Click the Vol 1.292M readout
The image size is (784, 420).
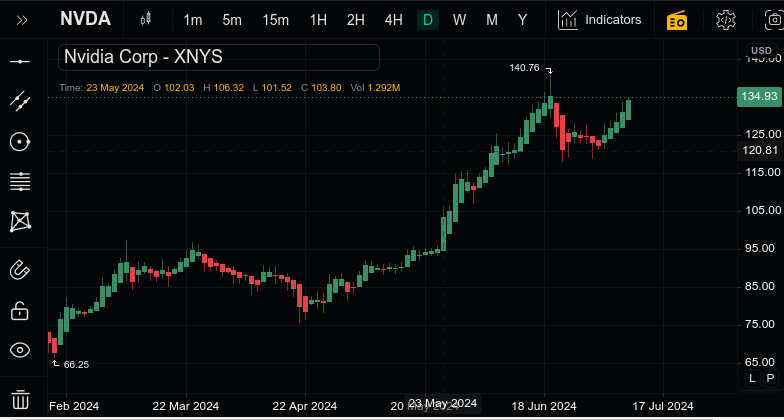point(376,88)
